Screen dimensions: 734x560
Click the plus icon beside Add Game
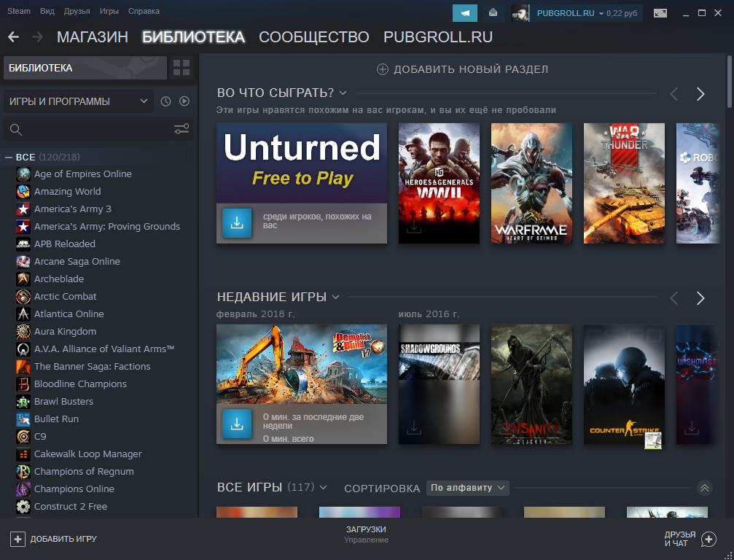17,539
